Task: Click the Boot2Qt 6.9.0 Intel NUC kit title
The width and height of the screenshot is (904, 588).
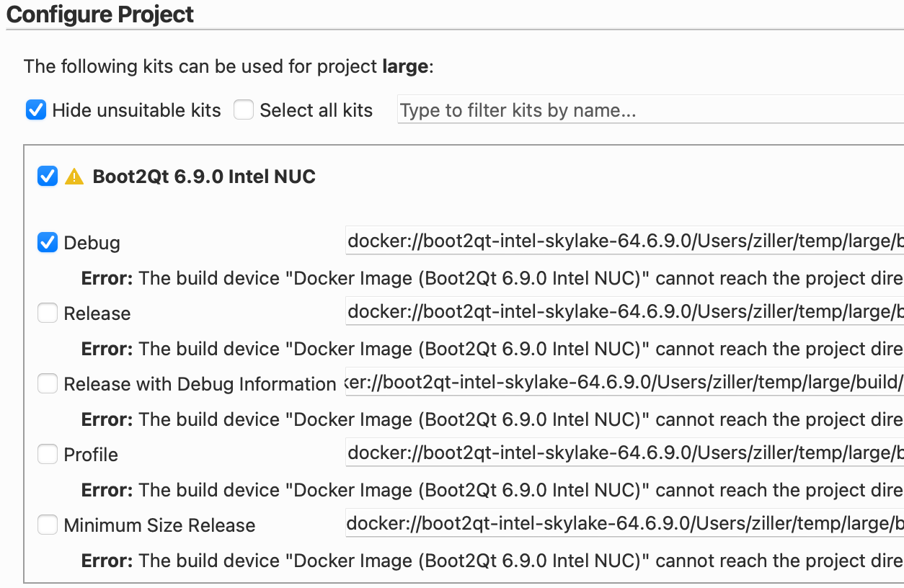Action: coord(204,177)
